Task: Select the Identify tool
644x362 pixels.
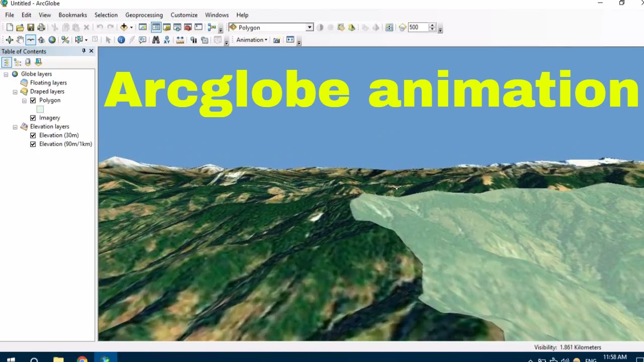Action: [x=121, y=40]
